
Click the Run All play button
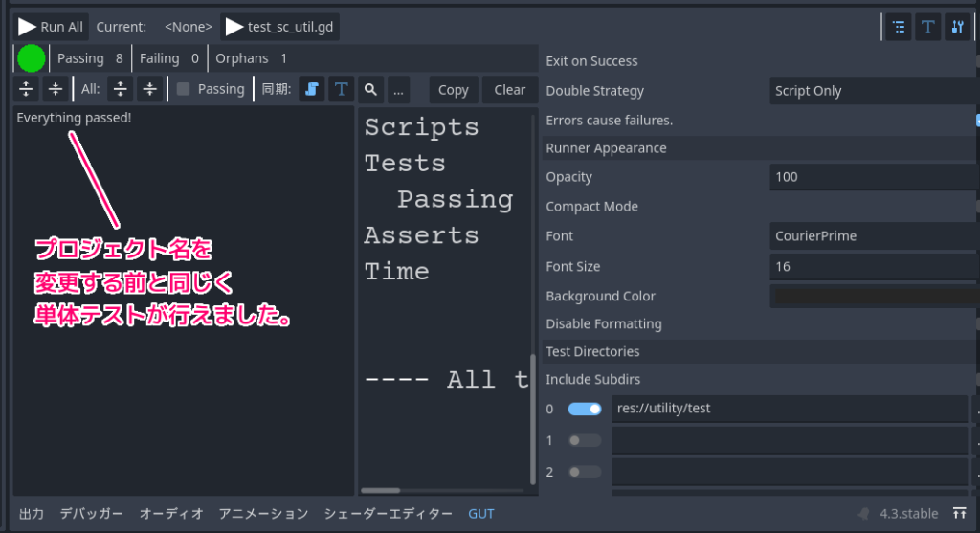pos(51,27)
